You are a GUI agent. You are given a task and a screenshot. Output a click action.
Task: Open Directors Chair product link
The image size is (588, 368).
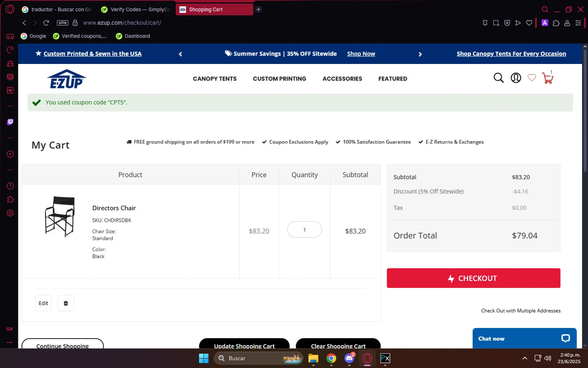(114, 208)
